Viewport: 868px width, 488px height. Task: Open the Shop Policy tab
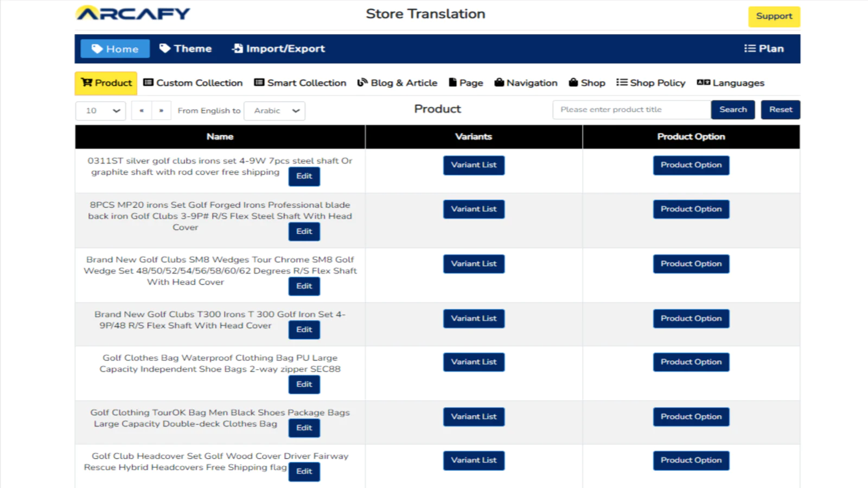(651, 83)
